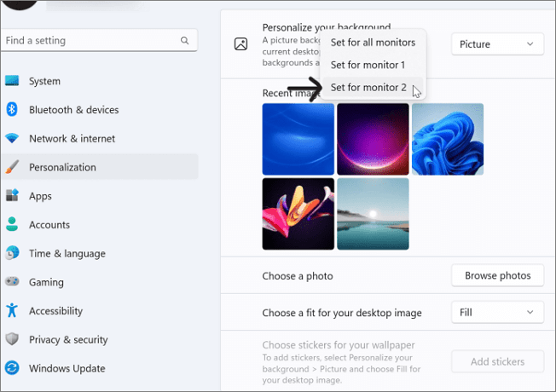Click the Apps icon in sidebar
The height and width of the screenshot is (392, 556).
coord(12,195)
